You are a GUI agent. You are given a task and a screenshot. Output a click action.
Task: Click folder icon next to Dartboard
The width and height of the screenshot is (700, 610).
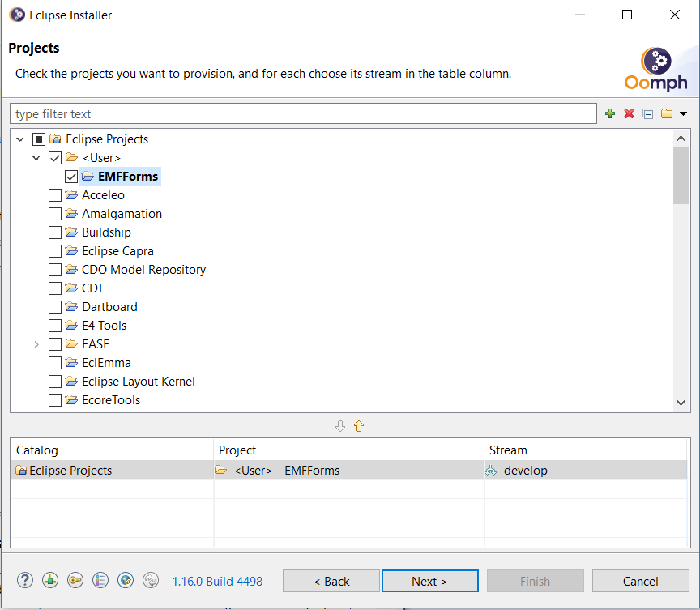[x=71, y=306]
